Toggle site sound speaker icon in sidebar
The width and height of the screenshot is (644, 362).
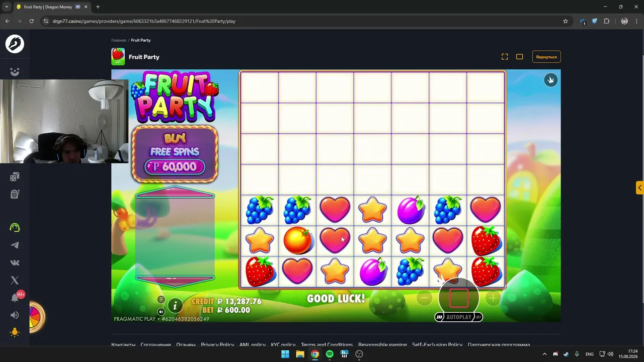point(15,315)
